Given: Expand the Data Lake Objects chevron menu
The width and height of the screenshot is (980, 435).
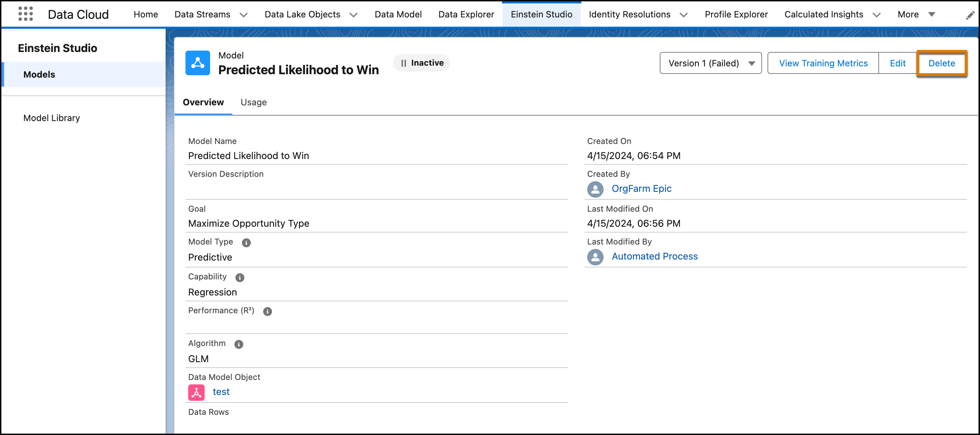Looking at the screenshot, I should pyautogui.click(x=353, y=15).
